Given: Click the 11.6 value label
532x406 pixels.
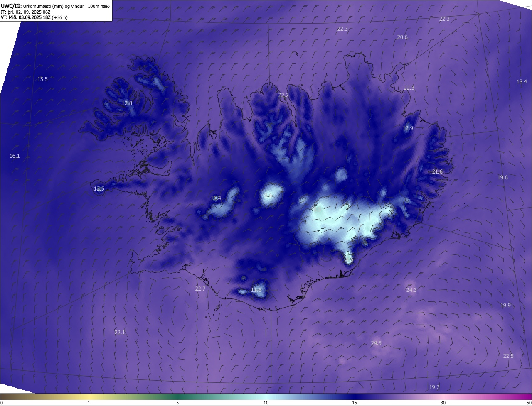Looking at the screenshot, I should point(256,290).
